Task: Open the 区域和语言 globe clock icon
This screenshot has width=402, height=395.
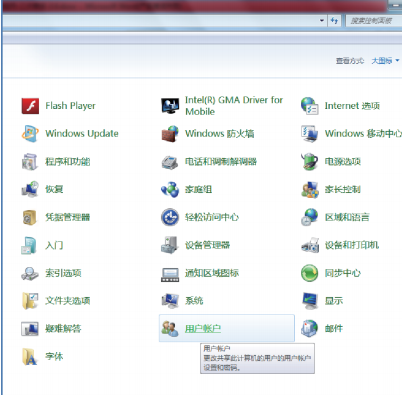Action: (x=310, y=217)
